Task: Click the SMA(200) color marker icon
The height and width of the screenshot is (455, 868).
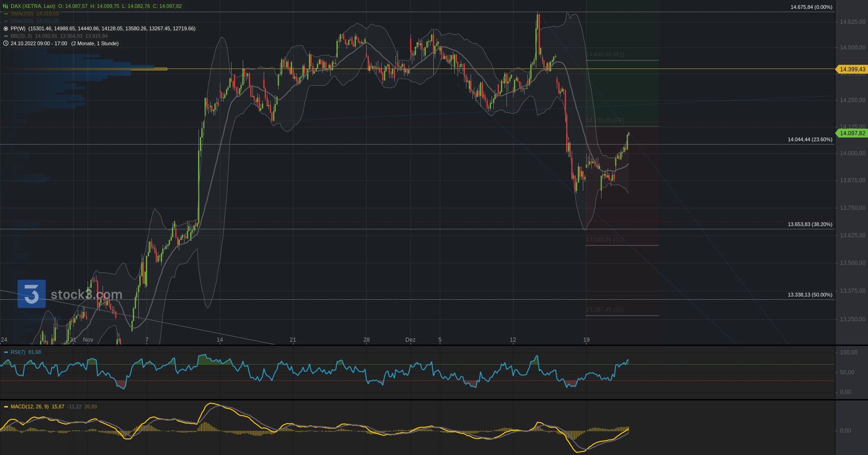Action: tap(6, 14)
